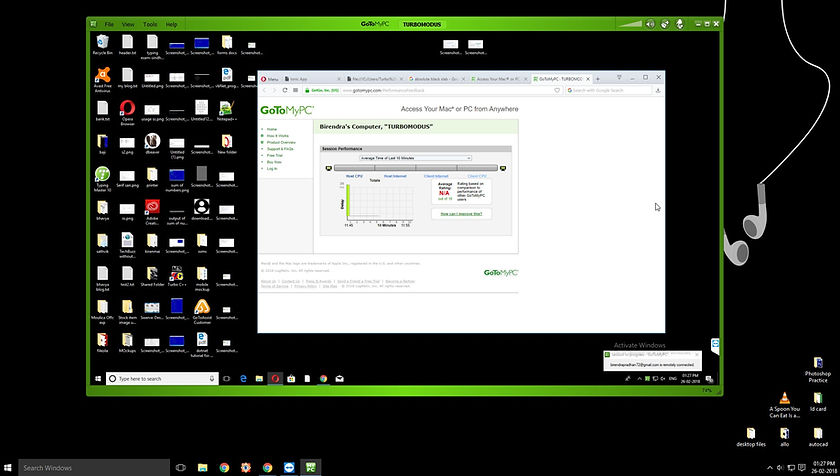Open the Photoshop Practice folder on local desktop

(818, 369)
